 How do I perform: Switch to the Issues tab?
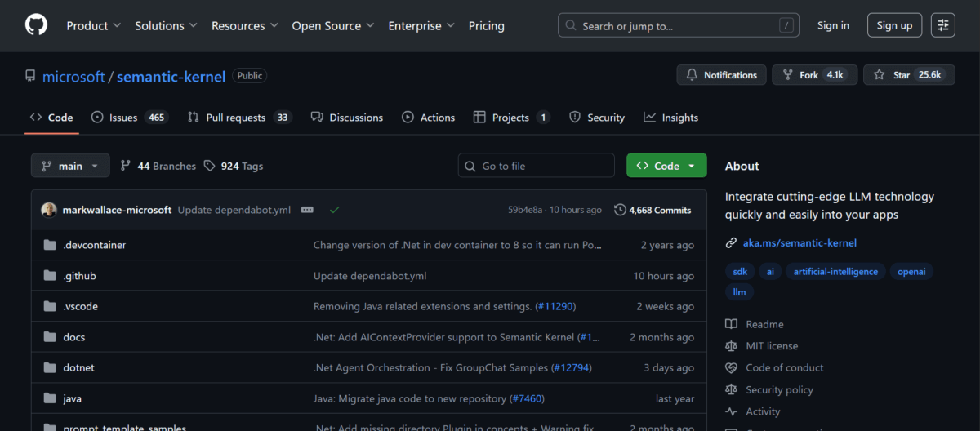point(128,118)
